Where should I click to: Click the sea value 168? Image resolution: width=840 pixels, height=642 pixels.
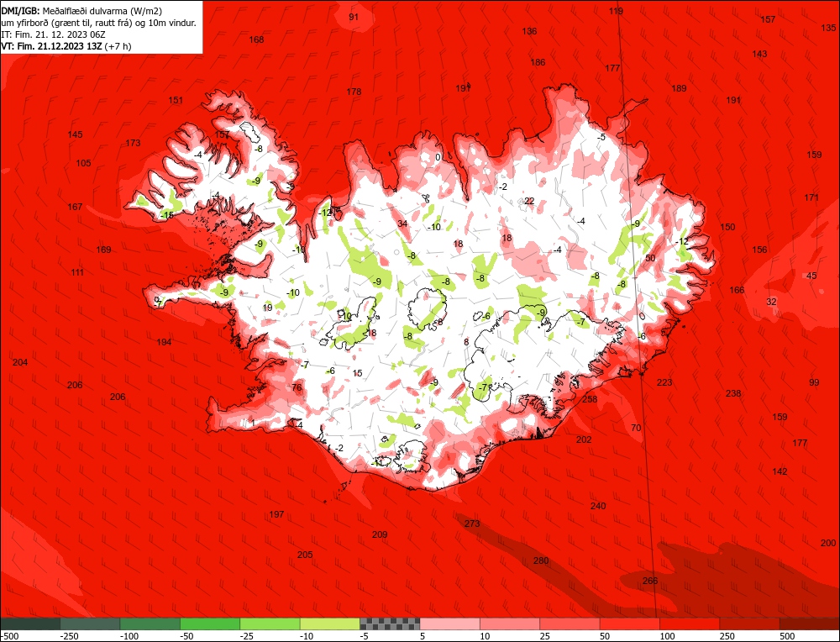point(256,39)
